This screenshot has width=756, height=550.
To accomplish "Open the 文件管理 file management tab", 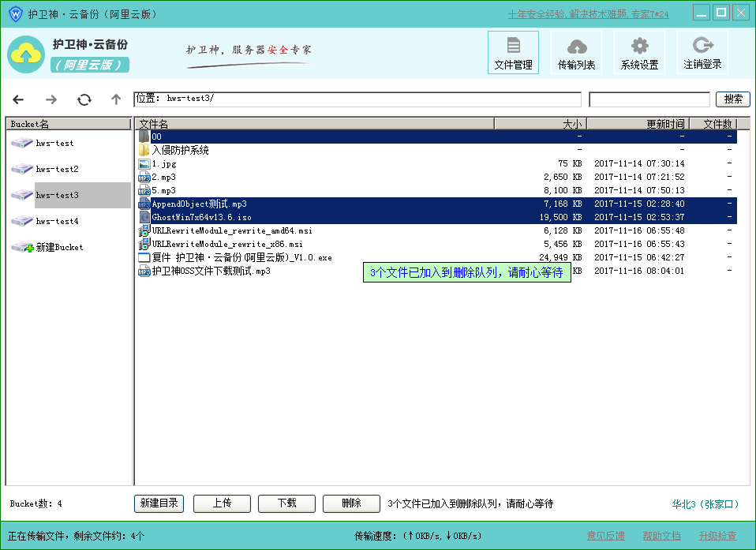I will [x=513, y=53].
